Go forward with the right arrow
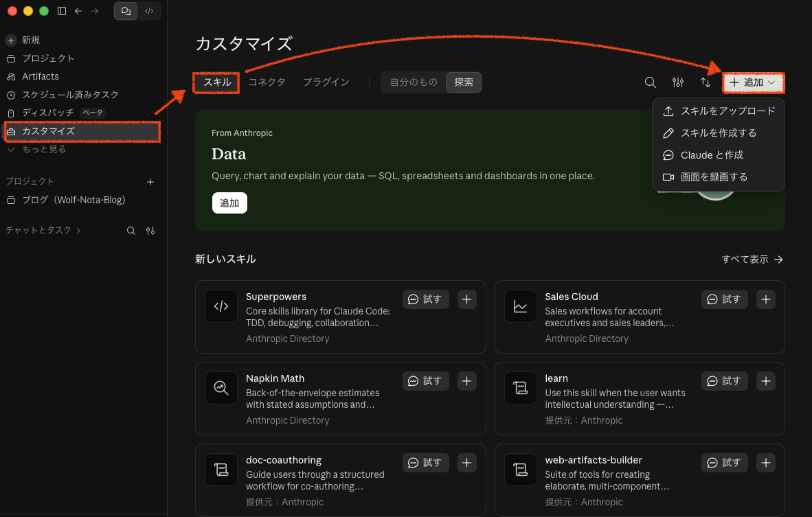The image size is (812, 517). pos(95,11)
